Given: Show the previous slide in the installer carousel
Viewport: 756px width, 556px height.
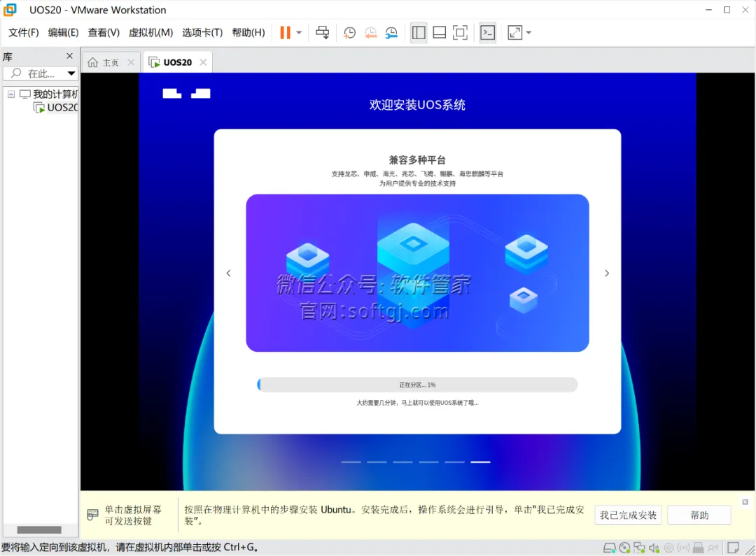Looking at the screenshot, I should click(228, 273).
